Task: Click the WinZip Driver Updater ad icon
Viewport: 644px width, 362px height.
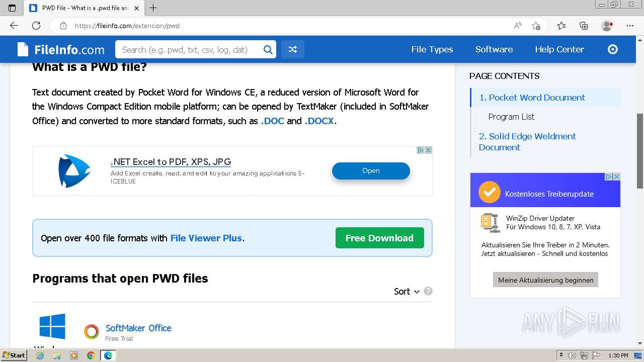Action: (x=490, y=223)
